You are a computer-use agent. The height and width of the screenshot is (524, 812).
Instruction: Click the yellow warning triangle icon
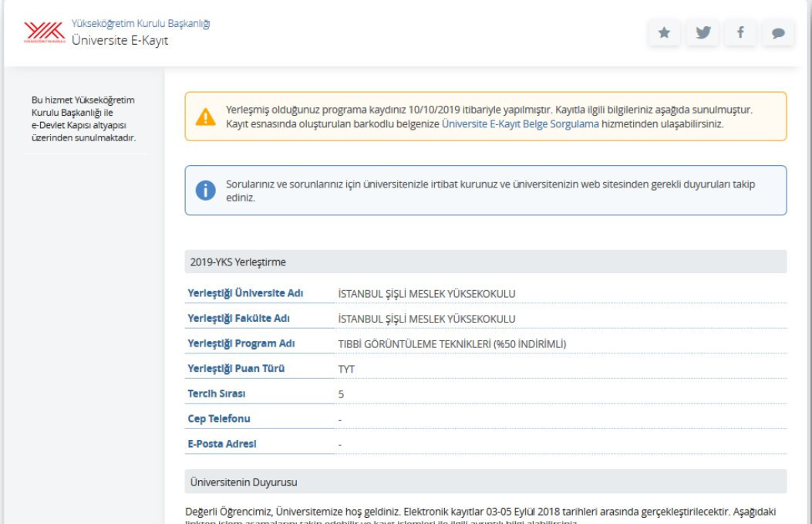coord(205,117)
